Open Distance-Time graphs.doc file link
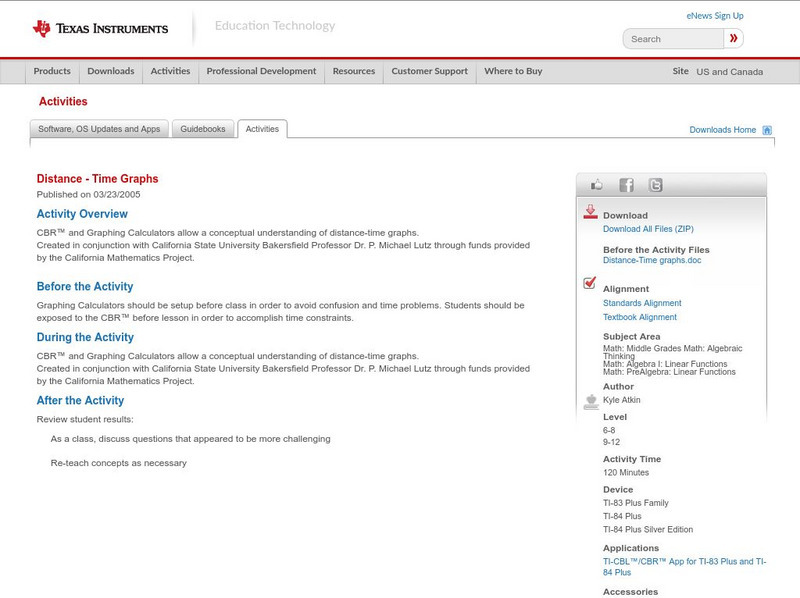Image resolution: width=800 pixels, height=598 pixels. tap(652, 260)
